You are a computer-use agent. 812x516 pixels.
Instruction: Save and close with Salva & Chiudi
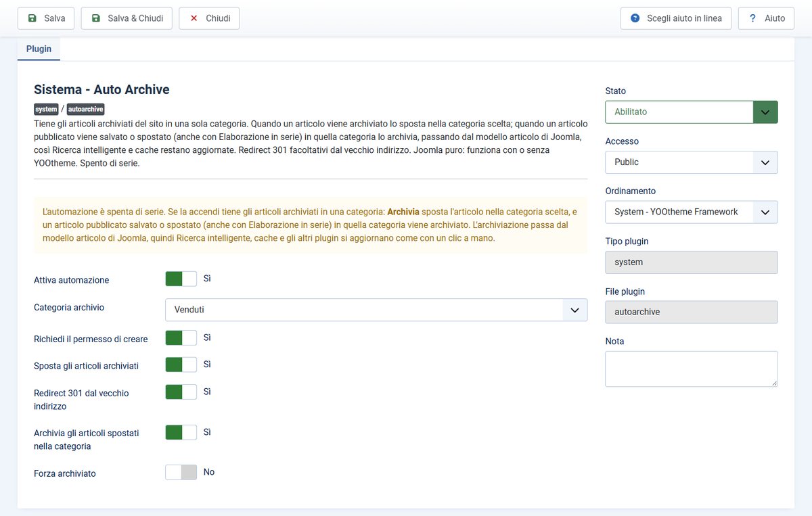[127, 18]
